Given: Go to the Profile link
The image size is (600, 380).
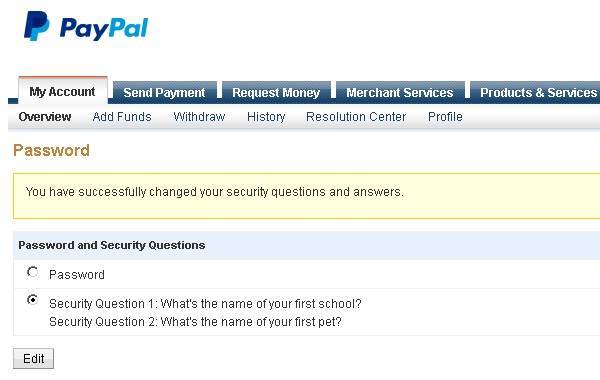Looking at the screenshot, I should [445, 117].
